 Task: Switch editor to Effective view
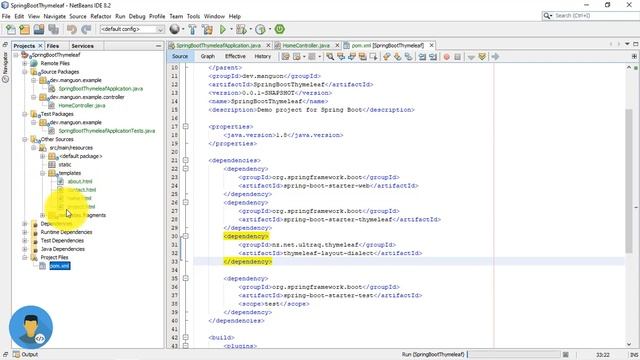[x=235, y=56]
